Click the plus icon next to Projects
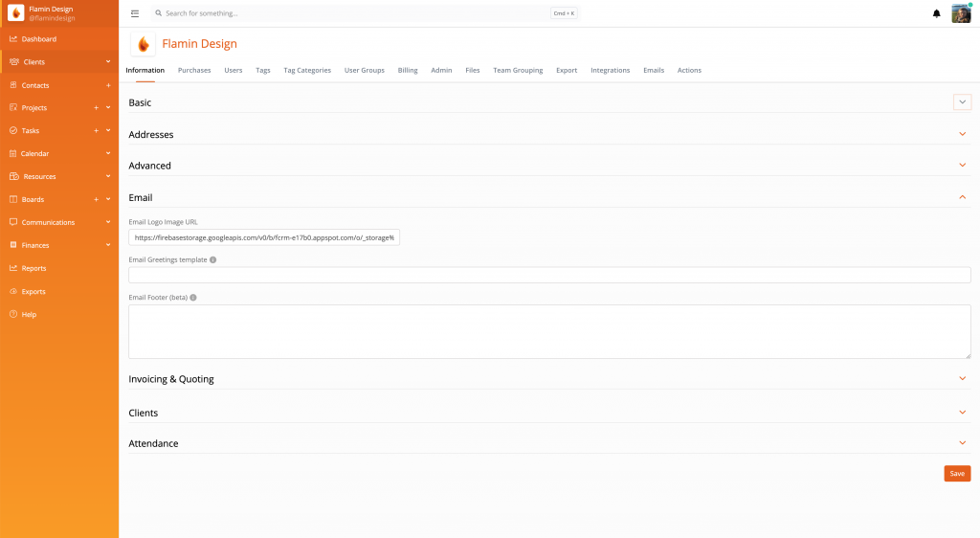The height and width of the screenshot is (538, 980). tap(97, 108)
